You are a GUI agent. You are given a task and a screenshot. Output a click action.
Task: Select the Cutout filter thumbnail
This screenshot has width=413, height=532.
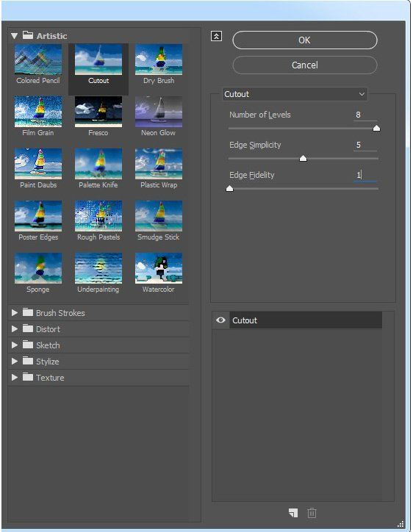(98, 60)
